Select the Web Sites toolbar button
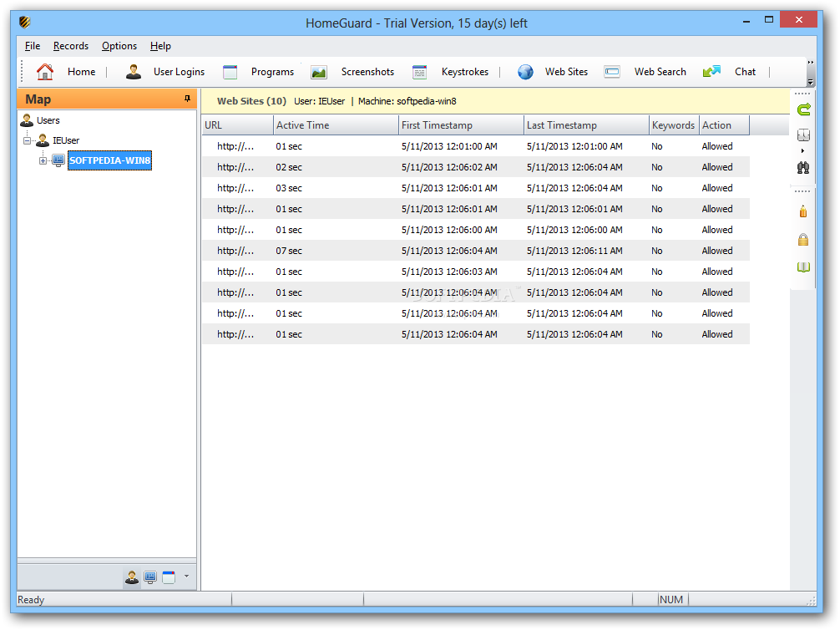The image size is (840, 630). pos(552,72)
